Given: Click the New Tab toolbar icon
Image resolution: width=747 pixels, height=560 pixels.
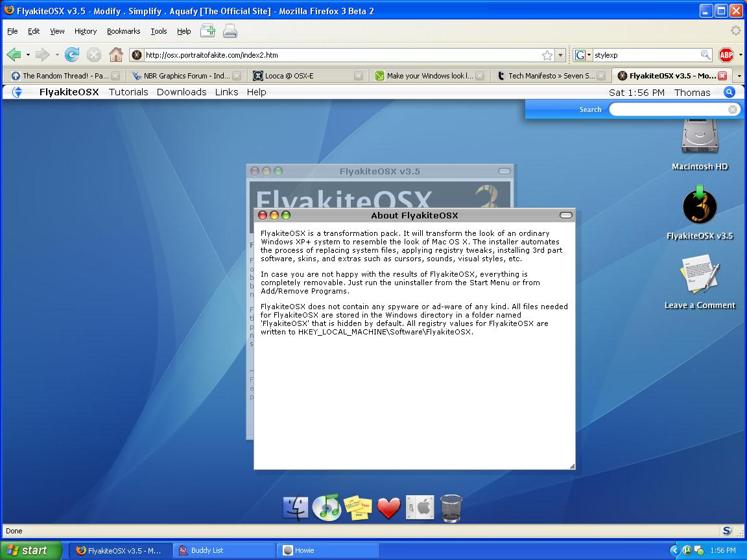Looking at the screenshot, I should point(207,31).
